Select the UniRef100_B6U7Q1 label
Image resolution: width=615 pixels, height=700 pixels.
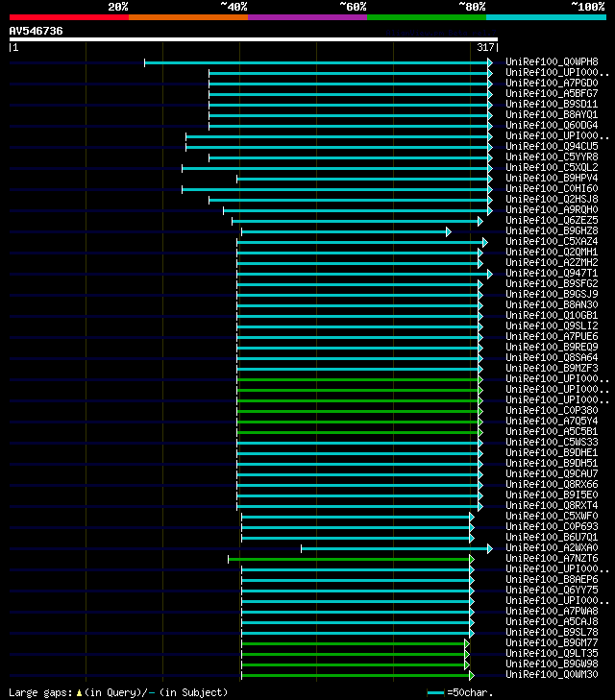click(552, 537)
